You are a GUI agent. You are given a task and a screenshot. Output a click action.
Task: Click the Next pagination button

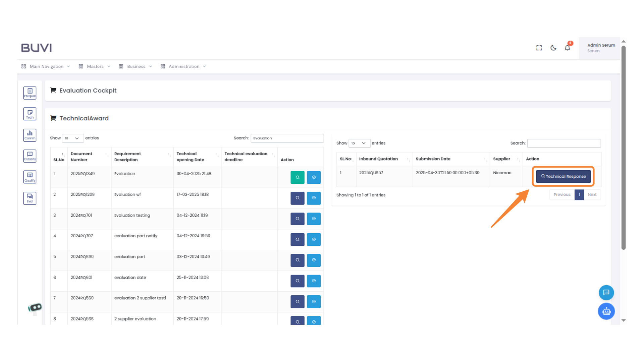pos(592,195)
